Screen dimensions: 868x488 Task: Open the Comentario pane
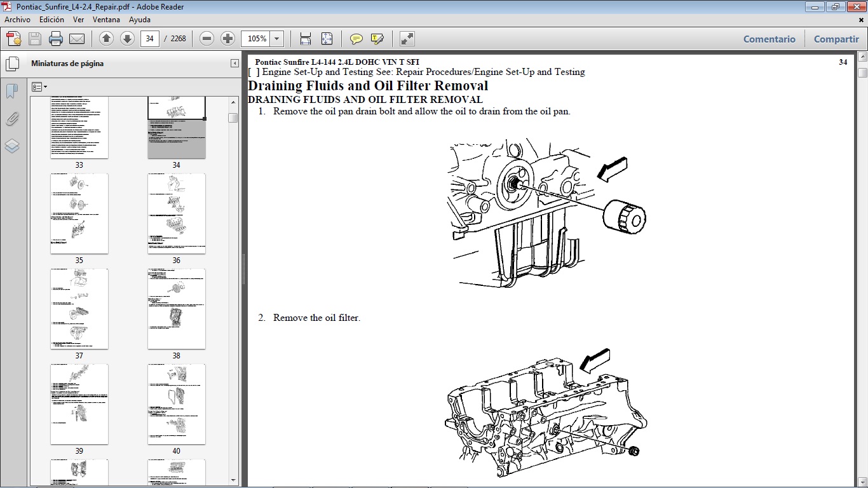click(x=769, y=39)
